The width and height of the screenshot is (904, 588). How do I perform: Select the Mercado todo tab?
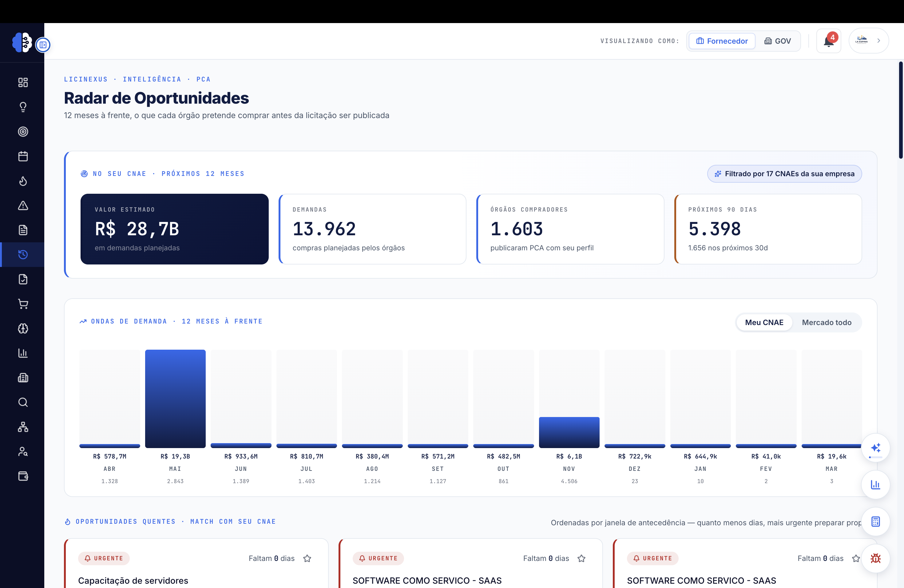coord(827,323)
